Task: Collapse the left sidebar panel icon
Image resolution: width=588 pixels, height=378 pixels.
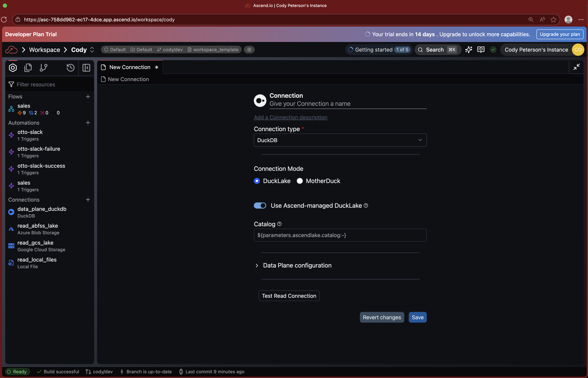Action: click(86, 67)
